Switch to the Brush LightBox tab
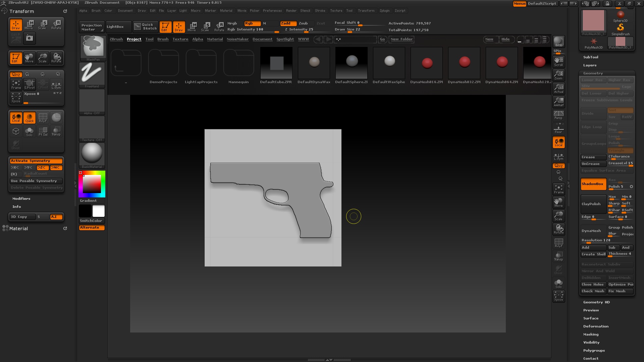Screen dimensions: 644x362 163,39
